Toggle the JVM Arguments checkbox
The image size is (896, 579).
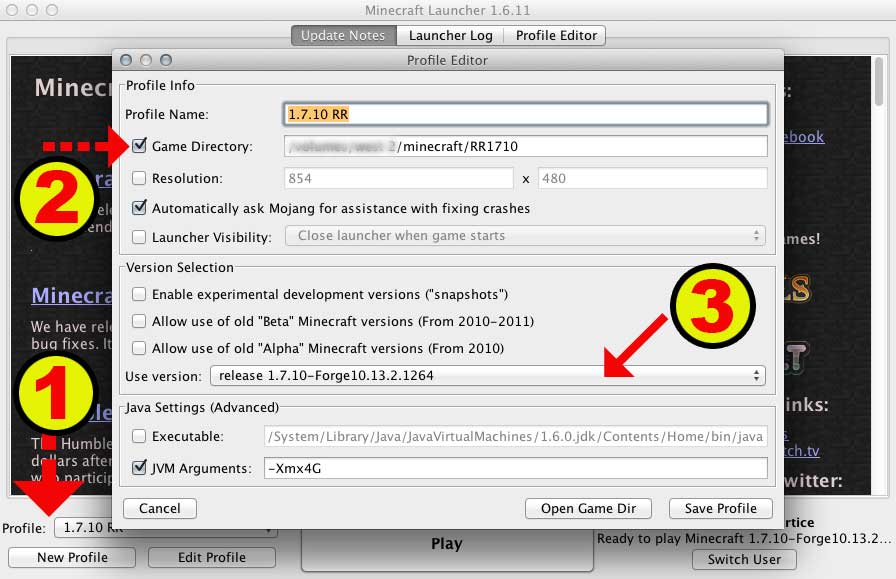point(139,468)
